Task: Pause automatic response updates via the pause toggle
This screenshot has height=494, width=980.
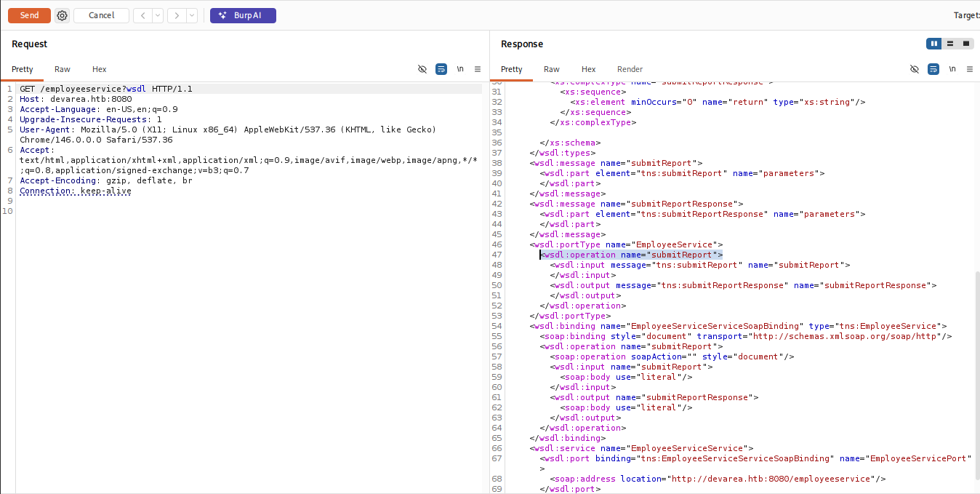Action: 933,44
